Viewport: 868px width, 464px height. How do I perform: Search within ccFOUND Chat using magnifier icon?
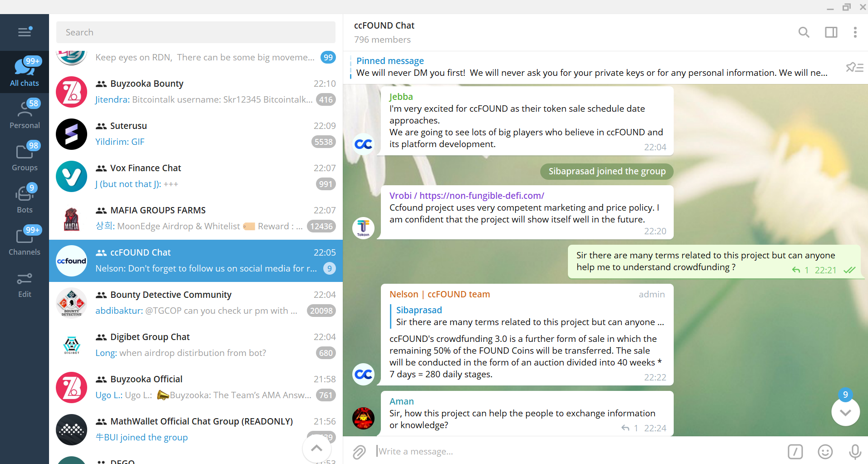click(804, 32)
